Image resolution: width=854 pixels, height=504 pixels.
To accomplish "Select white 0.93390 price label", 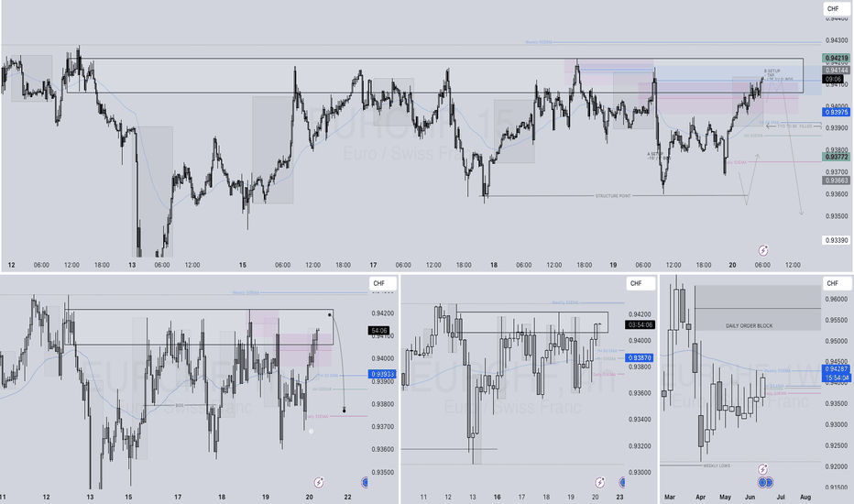I will click(836, 240).
